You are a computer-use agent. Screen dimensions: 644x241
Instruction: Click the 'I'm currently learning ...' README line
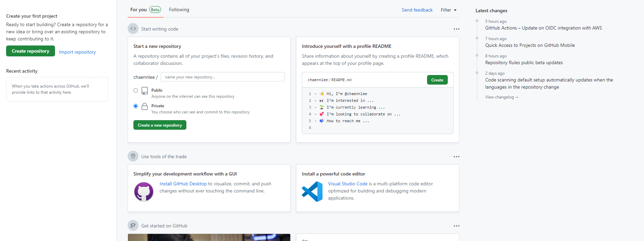(x=356, y=107)
